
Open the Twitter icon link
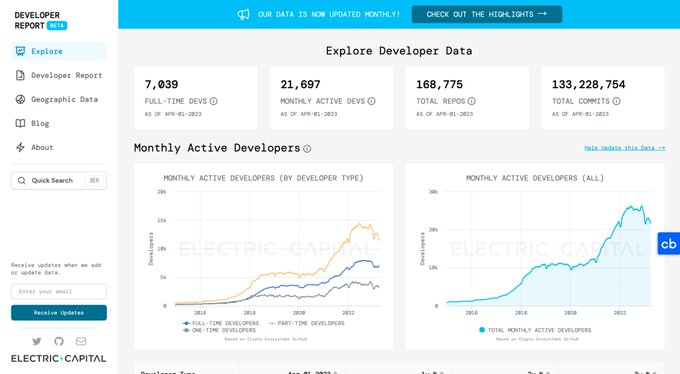[37, 341]
